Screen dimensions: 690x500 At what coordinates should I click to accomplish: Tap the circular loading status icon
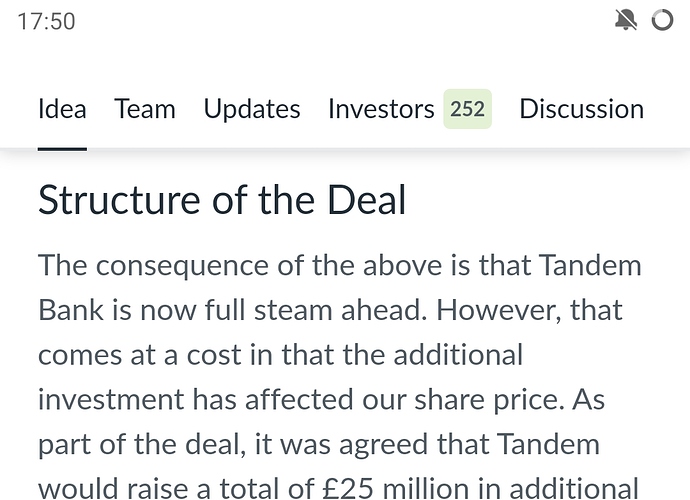click(662, 20)
